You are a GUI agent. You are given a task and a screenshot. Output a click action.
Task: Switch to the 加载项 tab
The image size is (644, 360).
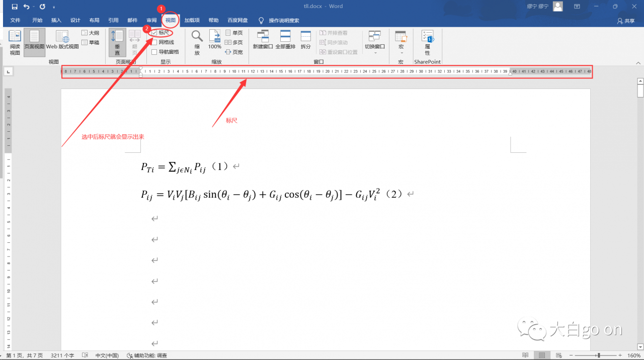point(192,21)
